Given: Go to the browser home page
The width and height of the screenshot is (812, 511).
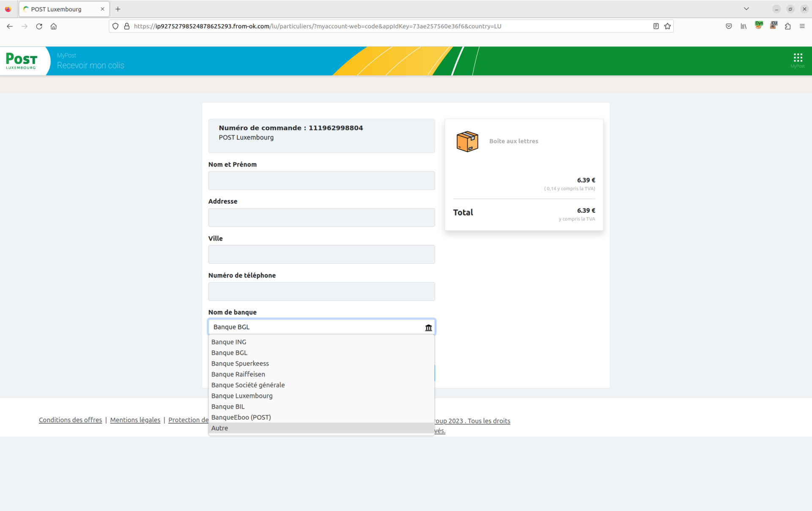Looking at the screenshot, I should [x=54, y=26].
